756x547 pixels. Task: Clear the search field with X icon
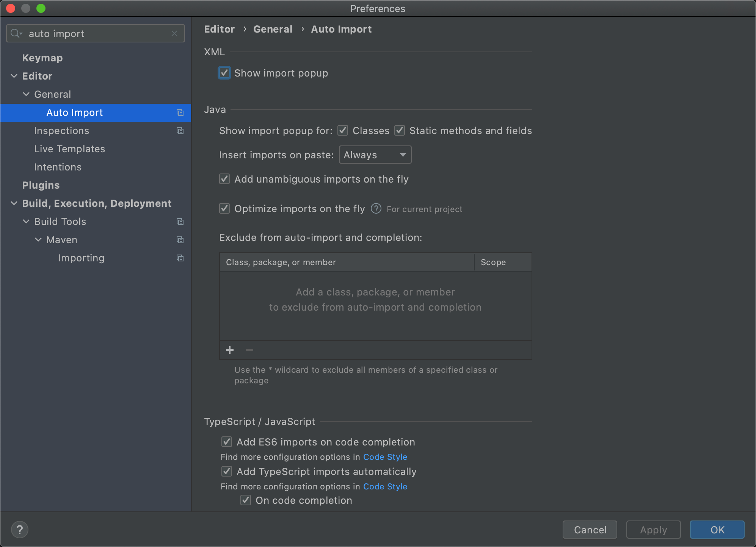pos(174,33)
